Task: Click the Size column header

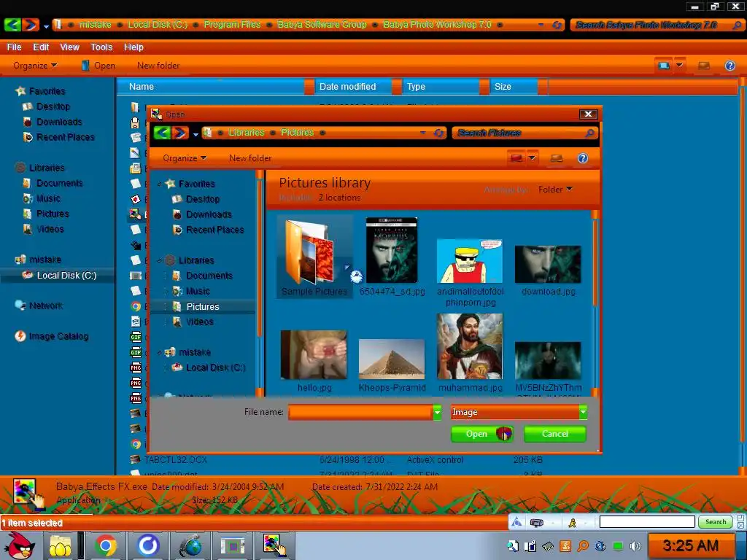Action: pos(514,87)
